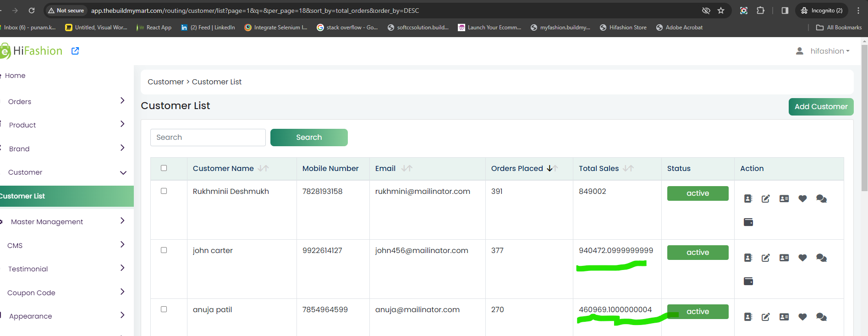The image size is (868, 336).
Task: Click Not secure site info badge
Action: (x=66, y=11)
